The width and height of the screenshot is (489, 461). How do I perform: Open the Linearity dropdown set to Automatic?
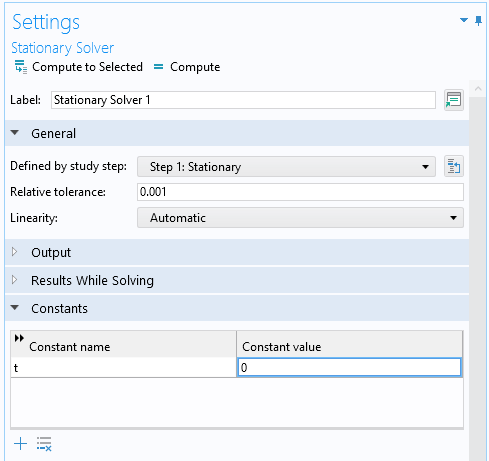[x=300, y=218]
